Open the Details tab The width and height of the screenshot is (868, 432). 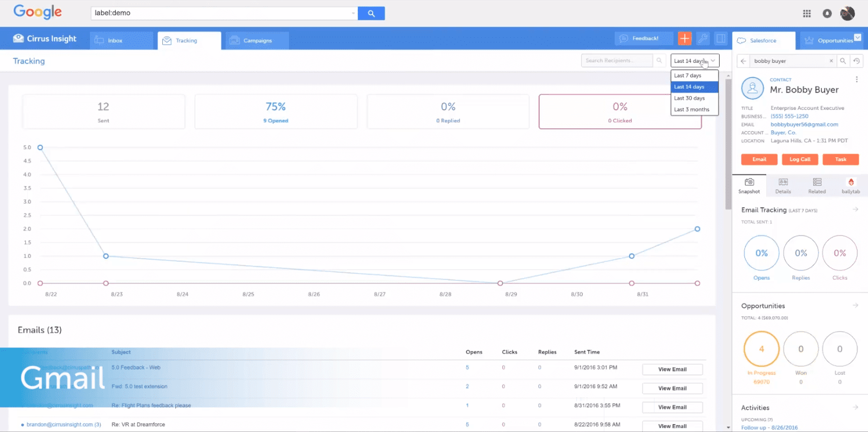783,186
